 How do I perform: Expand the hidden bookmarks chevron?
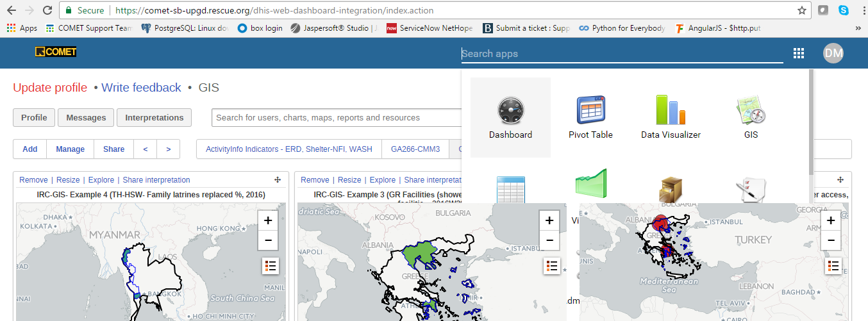pyautogui.click(x=858, y=28)
